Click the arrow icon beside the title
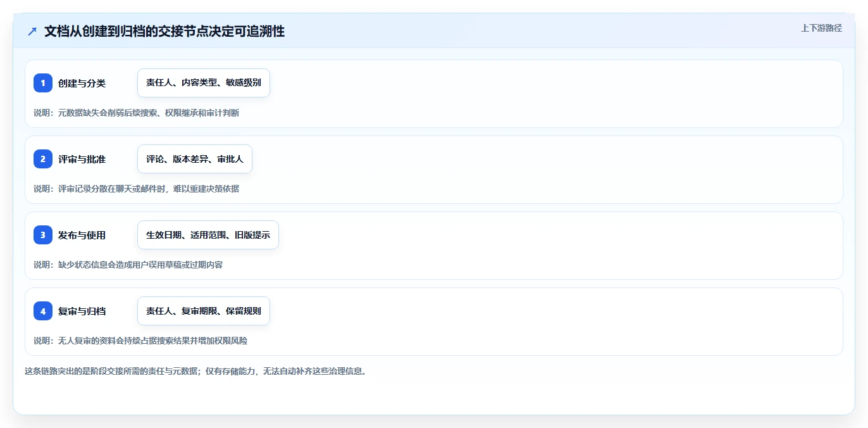This screenshot has height=428, width=868. [32, 31]
